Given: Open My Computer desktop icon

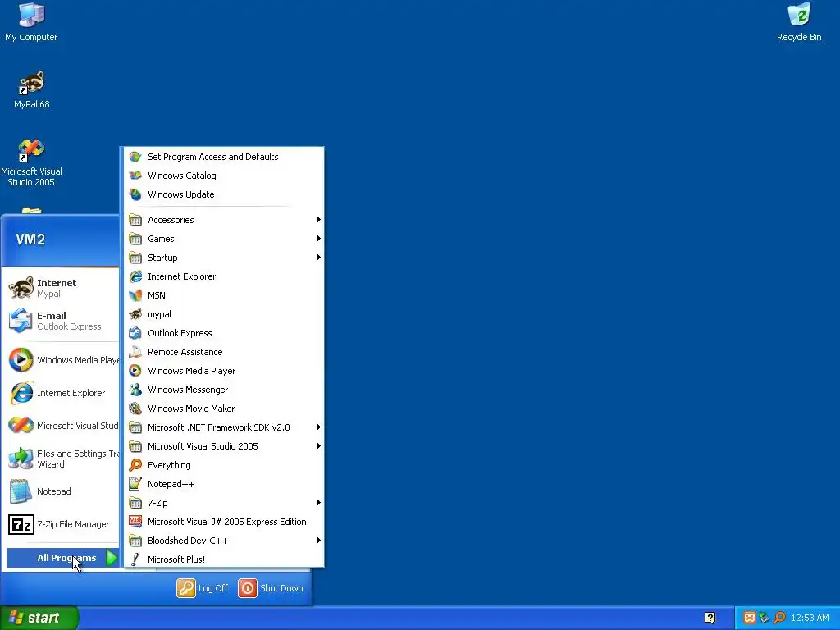Looking at the screenshot, I should coord(31,22).
